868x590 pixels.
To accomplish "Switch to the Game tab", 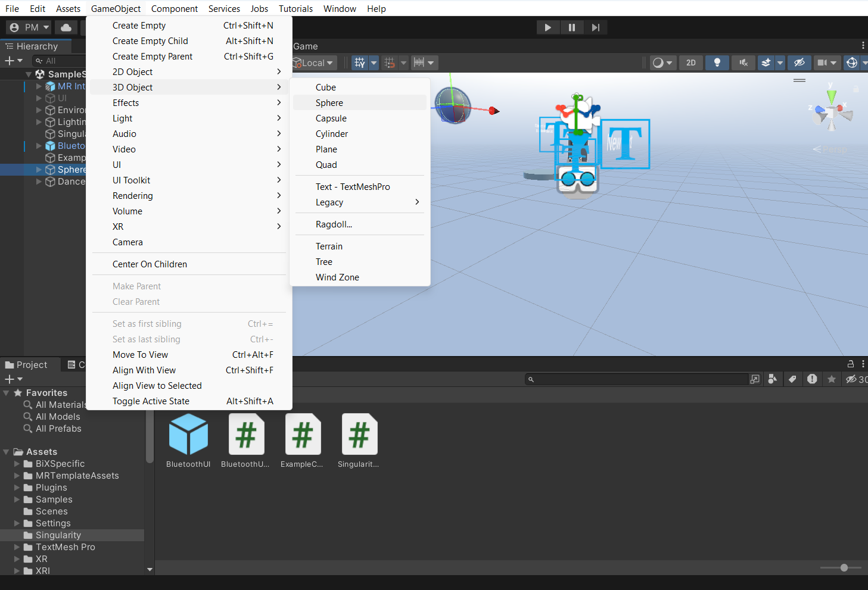I will [x=306, y=46].
